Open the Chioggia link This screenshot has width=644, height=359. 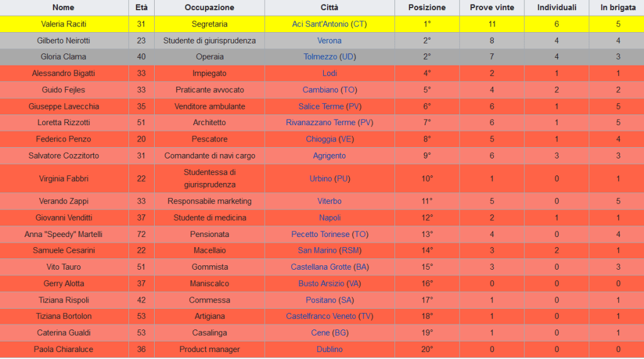(x=321, y=139)
